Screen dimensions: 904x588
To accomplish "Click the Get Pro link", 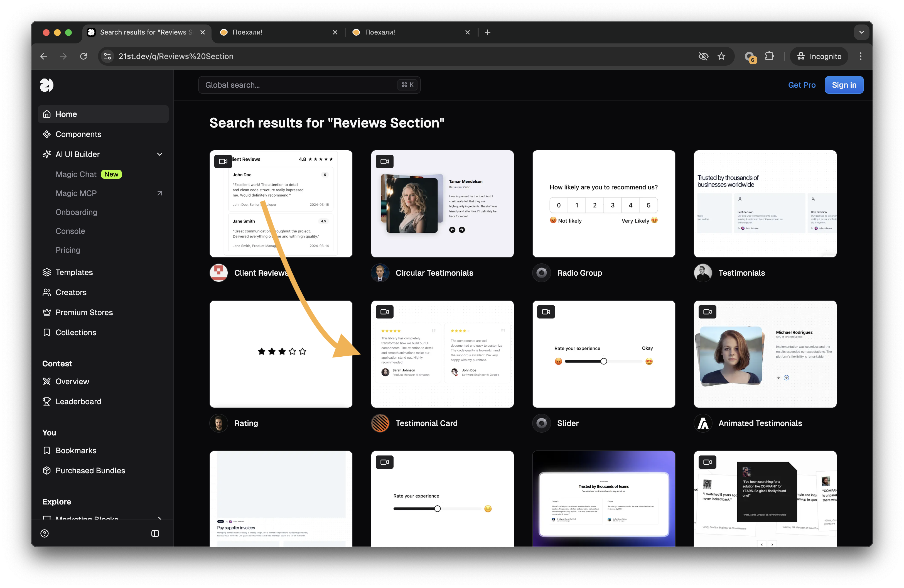I will 802,85.
